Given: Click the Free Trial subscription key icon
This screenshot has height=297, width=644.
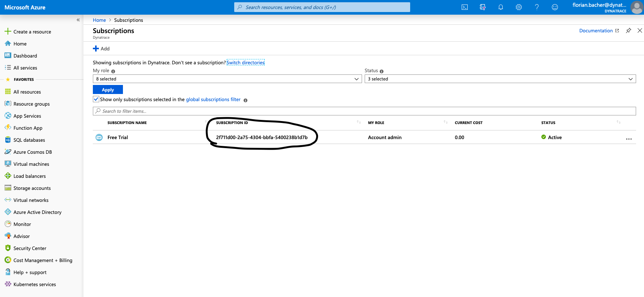Looking at the screenshot, I should click(x=99, y=137).
